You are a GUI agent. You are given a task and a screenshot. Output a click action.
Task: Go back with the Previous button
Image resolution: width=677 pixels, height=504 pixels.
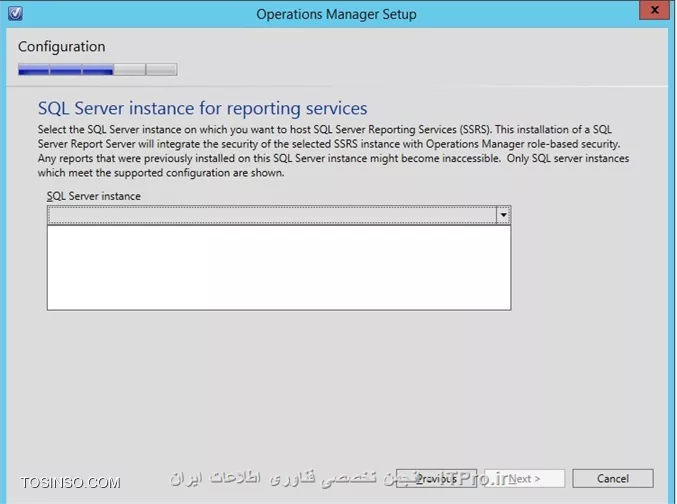coord(437,479)
